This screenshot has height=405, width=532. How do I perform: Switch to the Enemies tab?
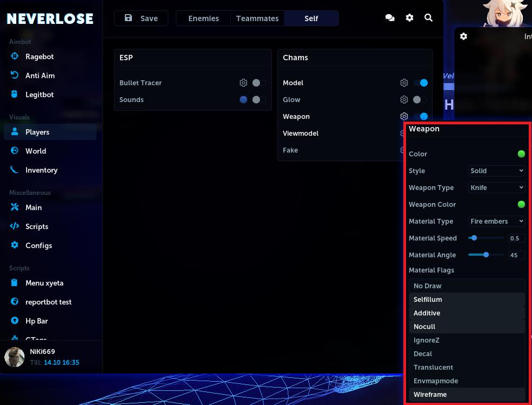pos(204,18)
